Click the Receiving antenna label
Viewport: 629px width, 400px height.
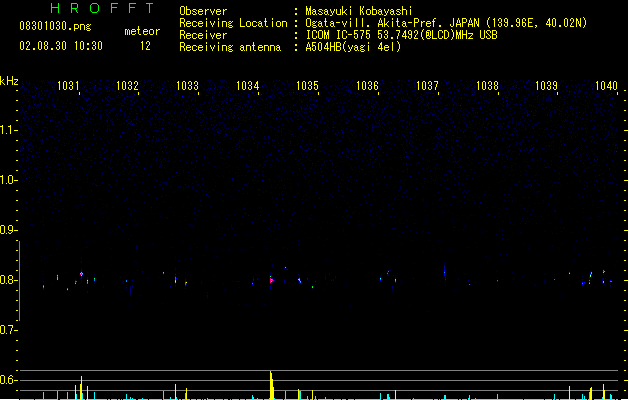(x=230, y=47)
